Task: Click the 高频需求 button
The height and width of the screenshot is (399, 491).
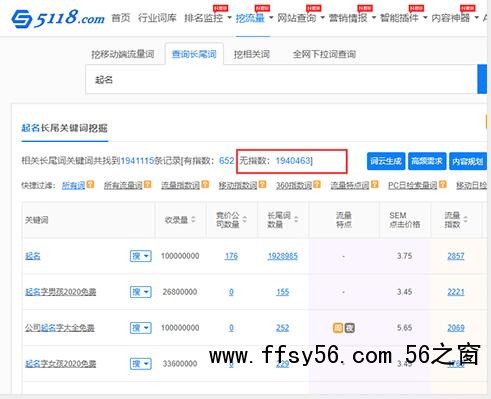Action: click(427, 161)
